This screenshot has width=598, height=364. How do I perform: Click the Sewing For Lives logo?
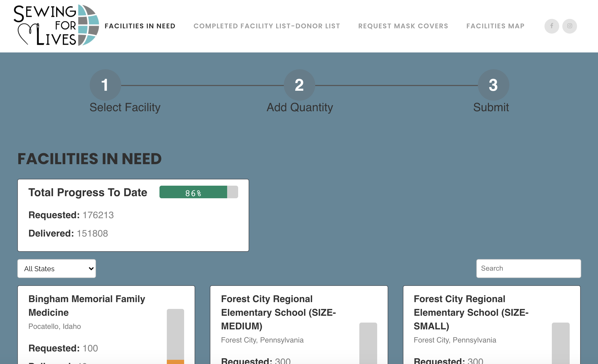[56, 25]
